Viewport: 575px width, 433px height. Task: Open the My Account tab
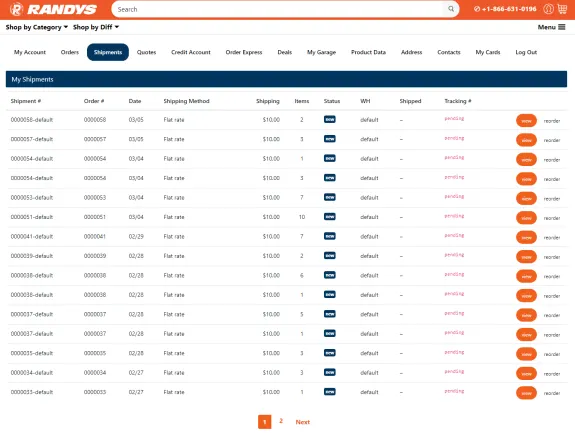pyautogui.click(x=30, y=52)
